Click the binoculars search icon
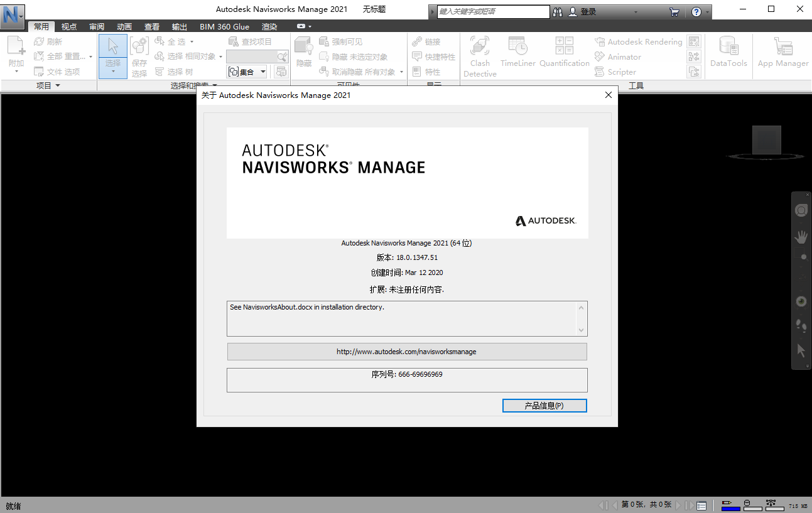The width and height of the screenshot is (812, 513). 558,12
